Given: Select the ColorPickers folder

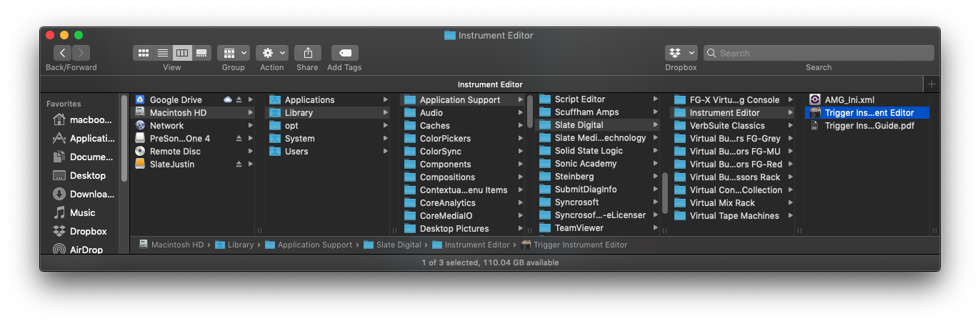Looking at the screenshot, I should pos(463,139).
